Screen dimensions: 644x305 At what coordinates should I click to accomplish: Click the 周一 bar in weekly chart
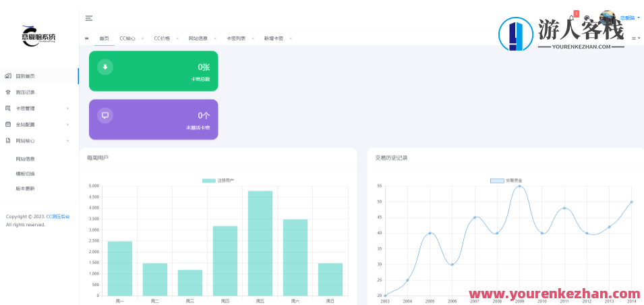click(120, 269)
